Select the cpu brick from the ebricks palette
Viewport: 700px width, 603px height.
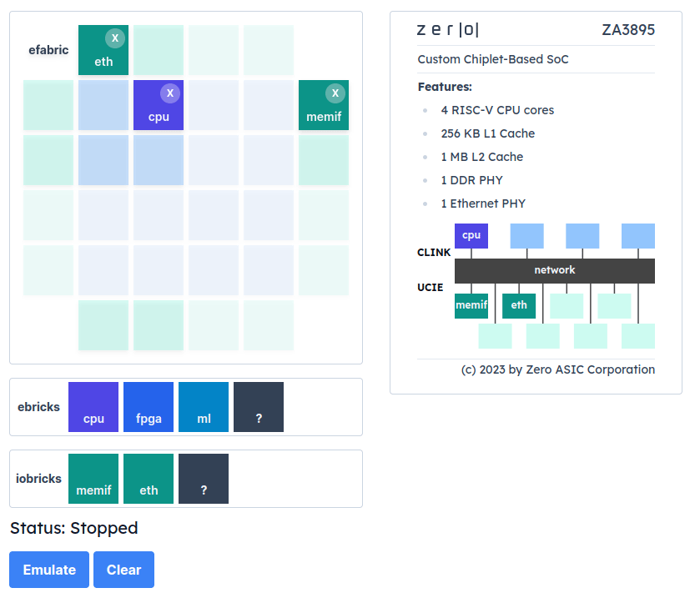93,407
